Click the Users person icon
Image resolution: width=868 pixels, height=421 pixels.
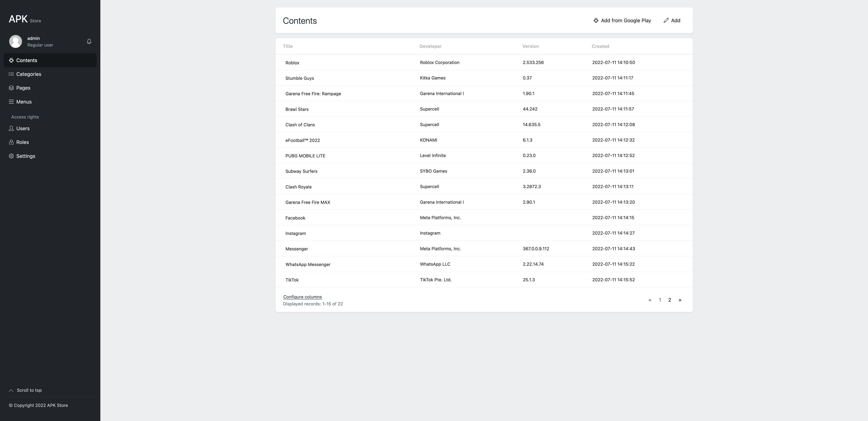pyautogui.click(x=11, y=129)
